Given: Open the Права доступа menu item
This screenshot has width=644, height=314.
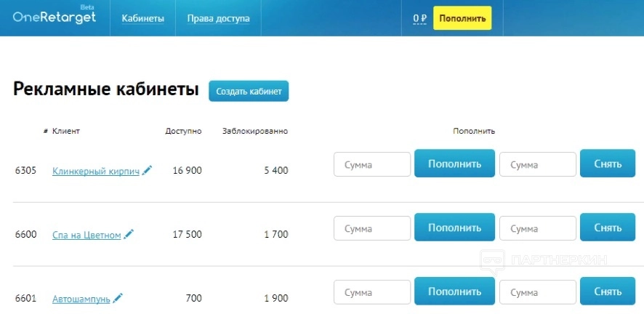Looking at the screenshot, I should tap(218, 18).
